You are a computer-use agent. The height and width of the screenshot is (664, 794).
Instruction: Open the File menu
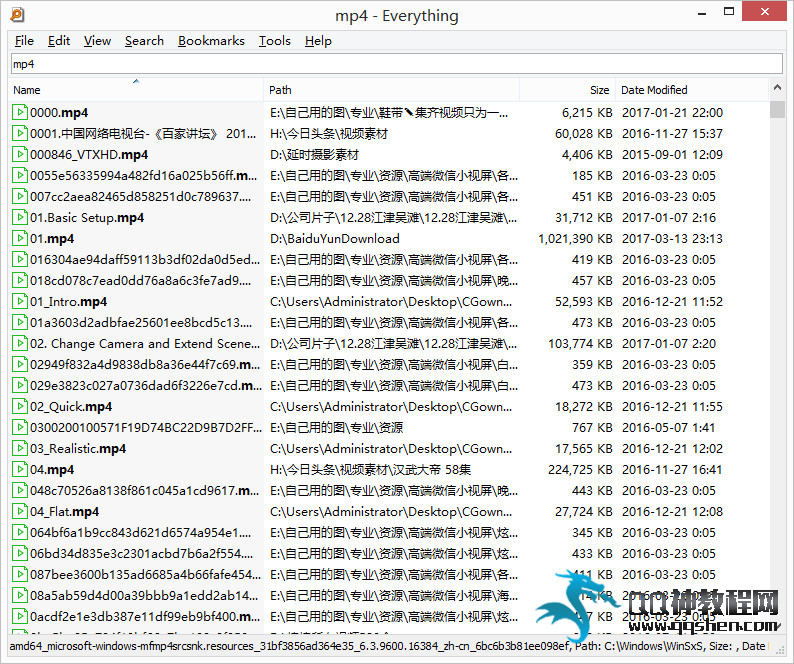(x=24, y=41)
